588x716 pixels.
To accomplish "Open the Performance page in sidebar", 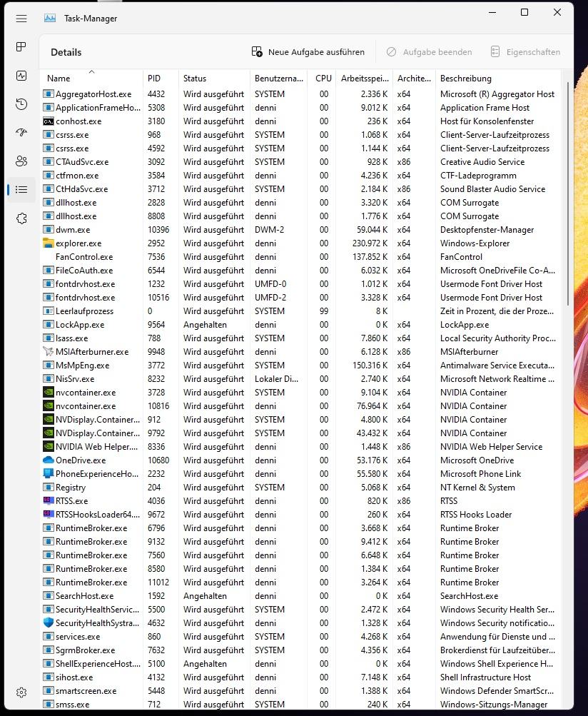I will click(x=21, y=76).
